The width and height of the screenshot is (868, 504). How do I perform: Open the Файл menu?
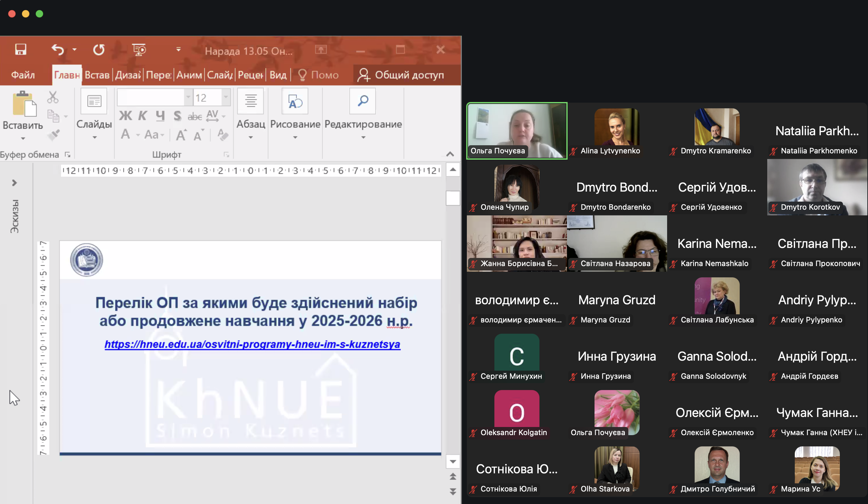[23, 75]
